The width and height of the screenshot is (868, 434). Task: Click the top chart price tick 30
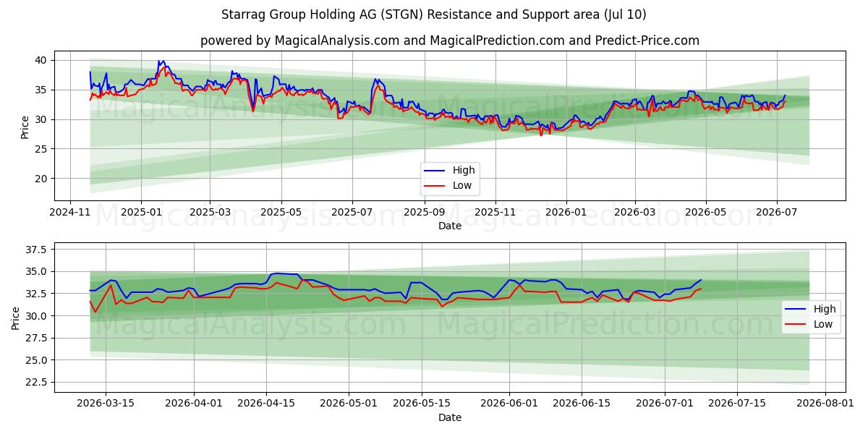pos(43,119)
